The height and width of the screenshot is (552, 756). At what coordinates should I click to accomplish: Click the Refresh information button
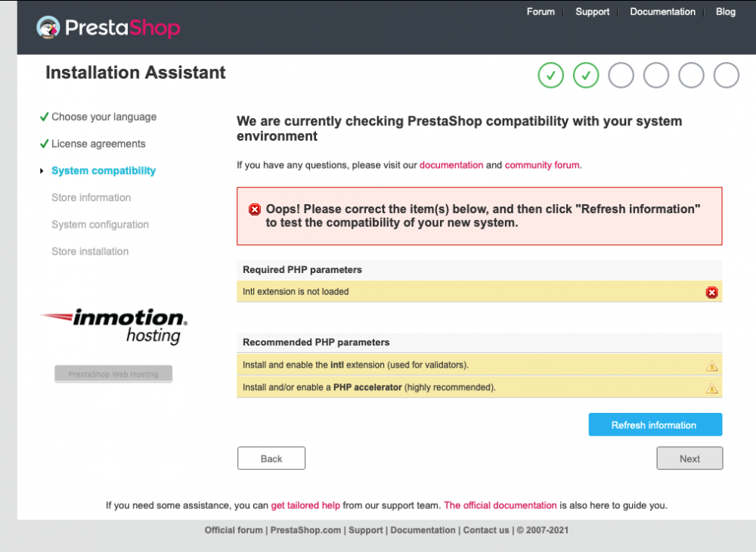coord(655,424)
